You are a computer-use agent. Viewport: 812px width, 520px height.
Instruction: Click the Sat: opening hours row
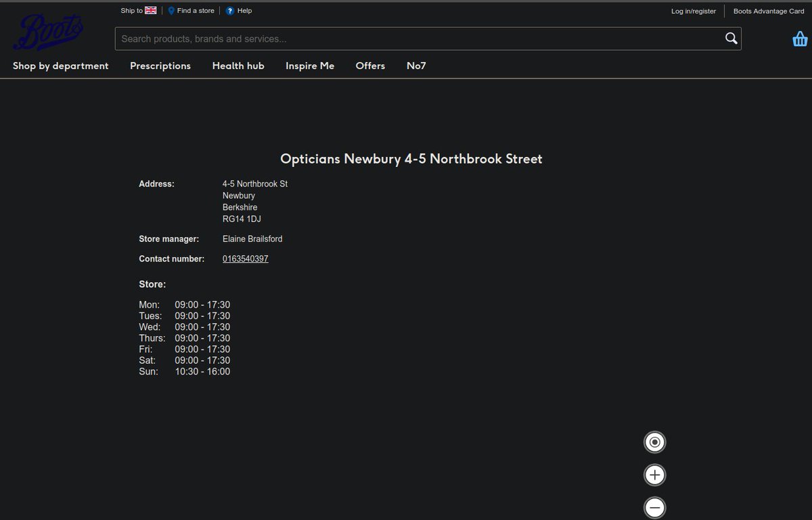[185, 360]
